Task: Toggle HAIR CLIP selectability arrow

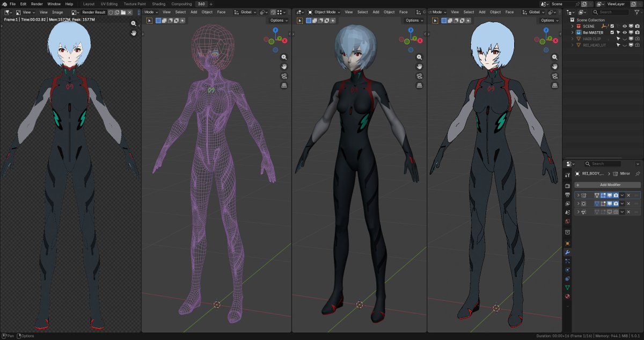Action: tap(618, 39)
